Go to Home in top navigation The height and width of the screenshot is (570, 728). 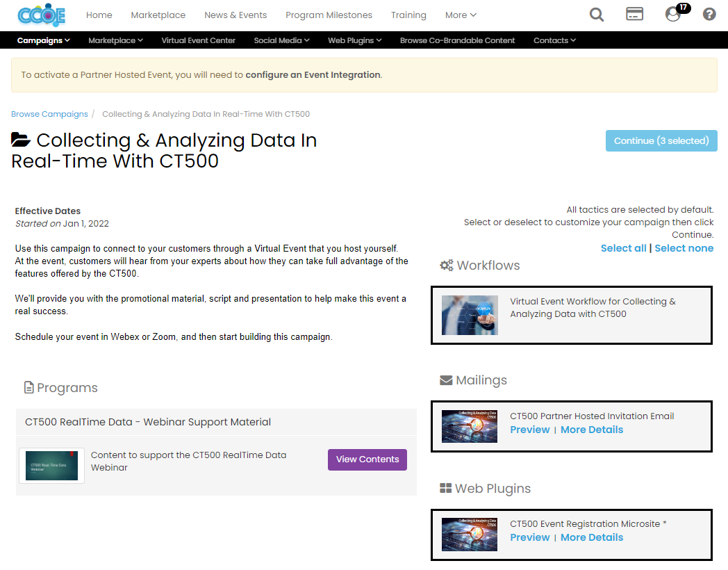[x=99, y=15]
